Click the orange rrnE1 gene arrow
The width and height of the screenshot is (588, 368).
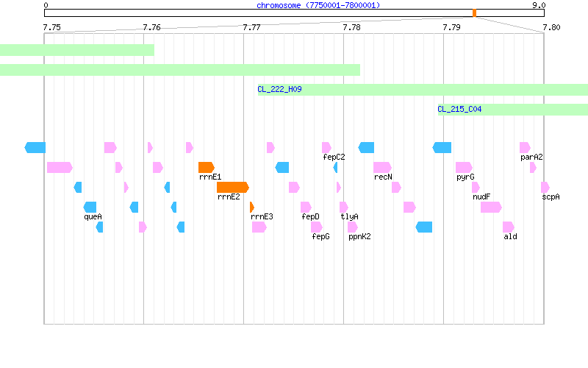pyautogui.click(x=207, y=168)
